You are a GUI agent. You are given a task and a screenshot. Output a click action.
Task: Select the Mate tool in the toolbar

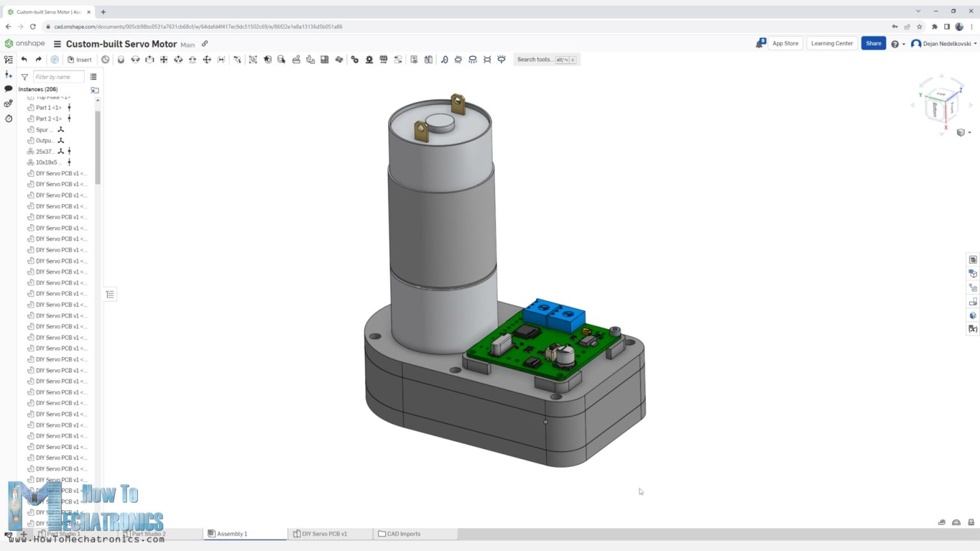click(x=121, y=59)
